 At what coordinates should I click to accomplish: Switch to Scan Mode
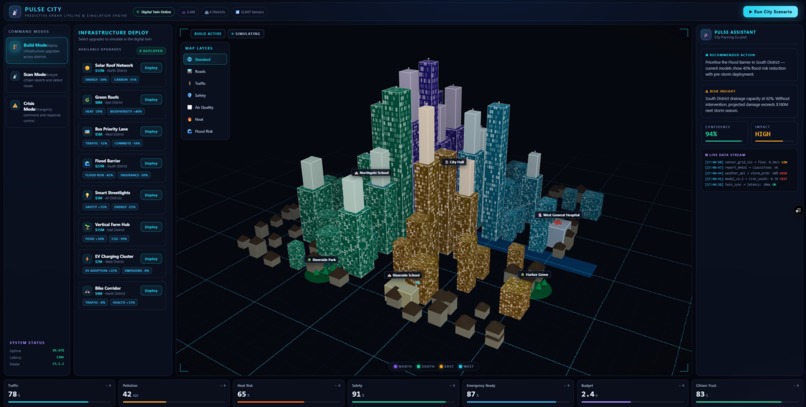click(36, 79)
